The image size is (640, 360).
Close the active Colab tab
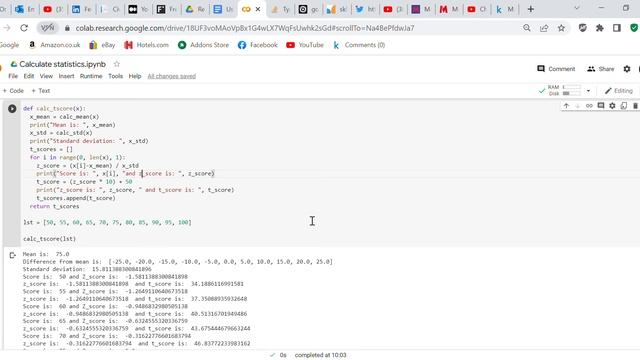258,9
